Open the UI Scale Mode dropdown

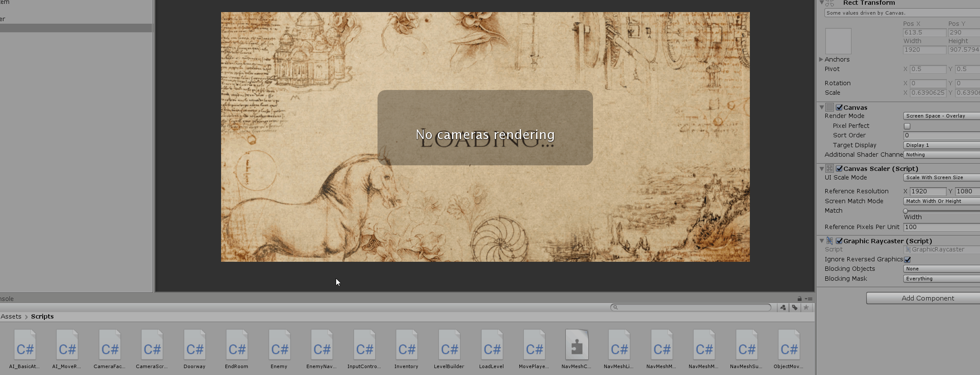tap(942, 177)
